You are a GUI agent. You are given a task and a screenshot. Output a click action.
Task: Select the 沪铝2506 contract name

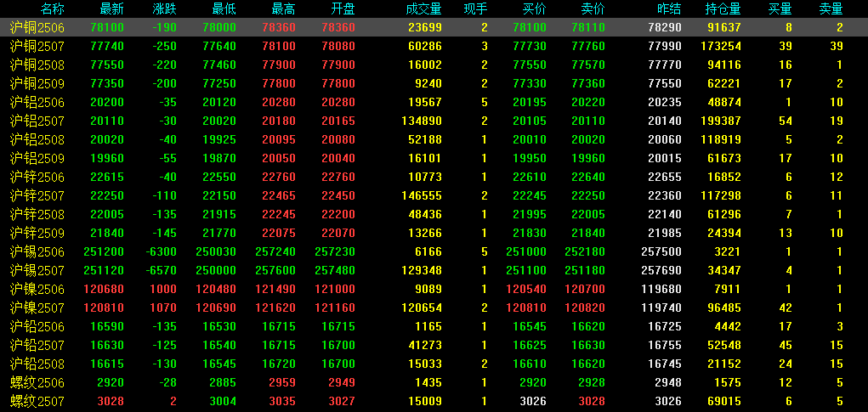tap(37, 102)
